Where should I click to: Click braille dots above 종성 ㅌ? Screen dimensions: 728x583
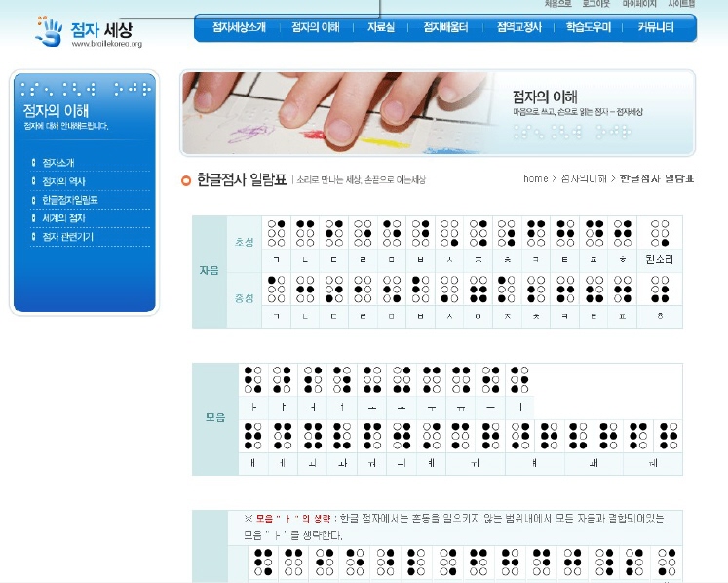(594, 289)
